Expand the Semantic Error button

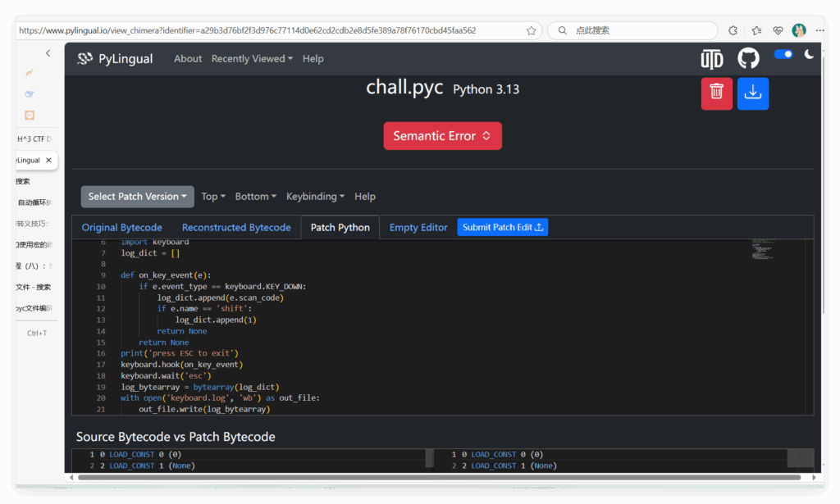(x=442, y=136)
